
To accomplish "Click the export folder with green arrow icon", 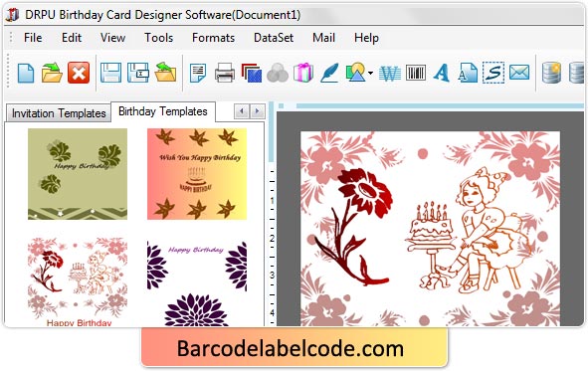I will click(x=165, y=73).
